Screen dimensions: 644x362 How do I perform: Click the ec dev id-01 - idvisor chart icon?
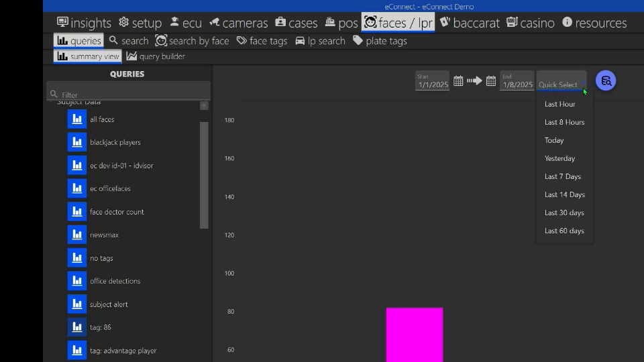76,165
